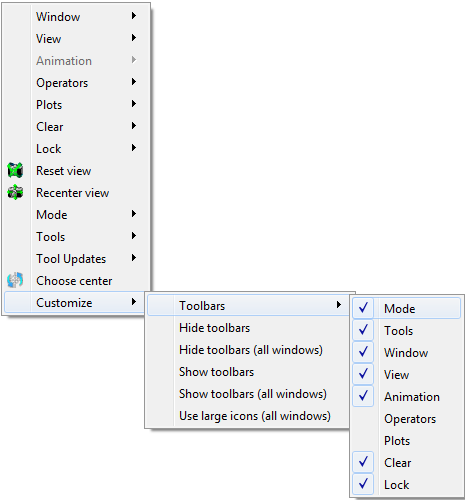Open the Plots menu item
Screen dimensions: 465x500
tap(76, 104)
